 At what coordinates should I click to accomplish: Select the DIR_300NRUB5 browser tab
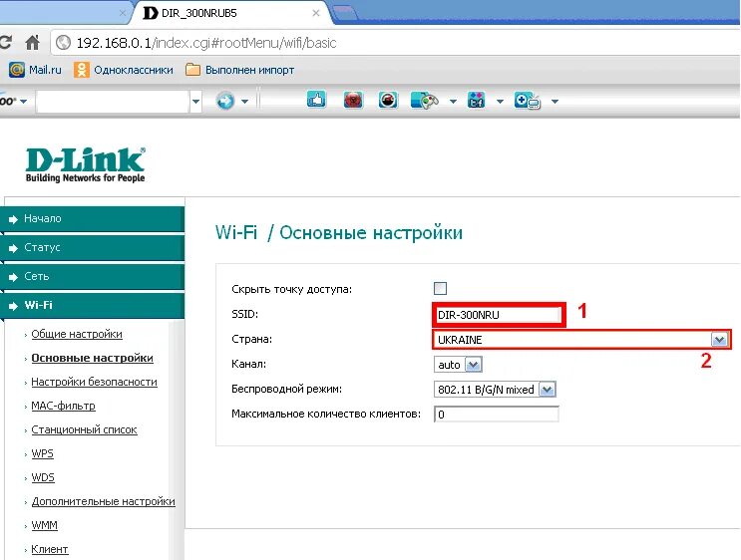click(x=230, y=13)
